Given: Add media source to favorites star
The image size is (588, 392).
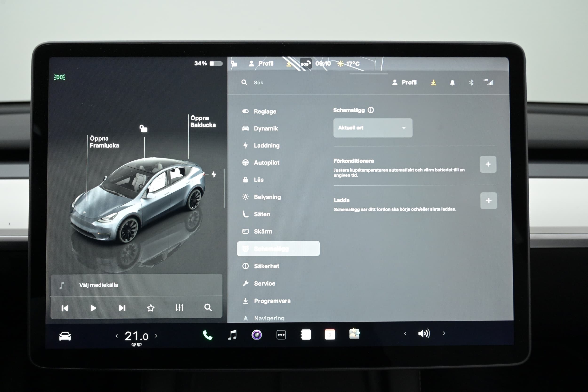Looking at the screenshot, I should [151, 308].
